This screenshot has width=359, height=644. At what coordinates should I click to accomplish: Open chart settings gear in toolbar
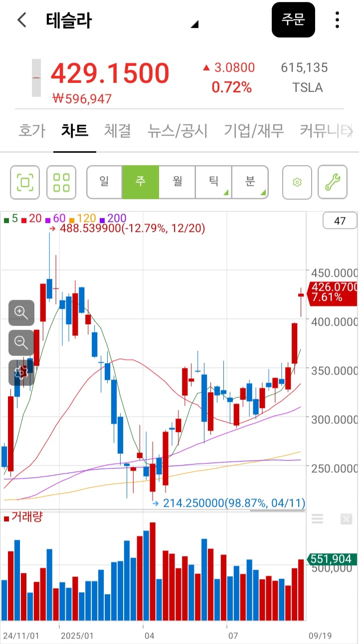(x=297, y=182)
